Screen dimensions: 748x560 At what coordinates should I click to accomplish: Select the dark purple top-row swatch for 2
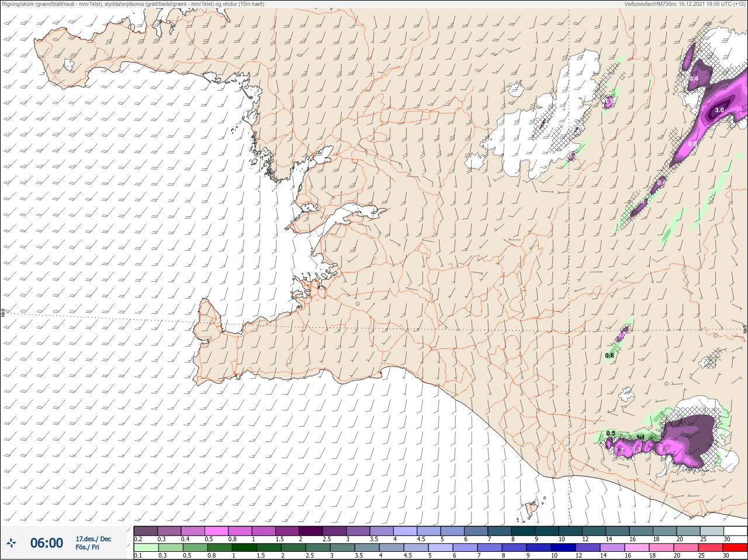point(311,531)
